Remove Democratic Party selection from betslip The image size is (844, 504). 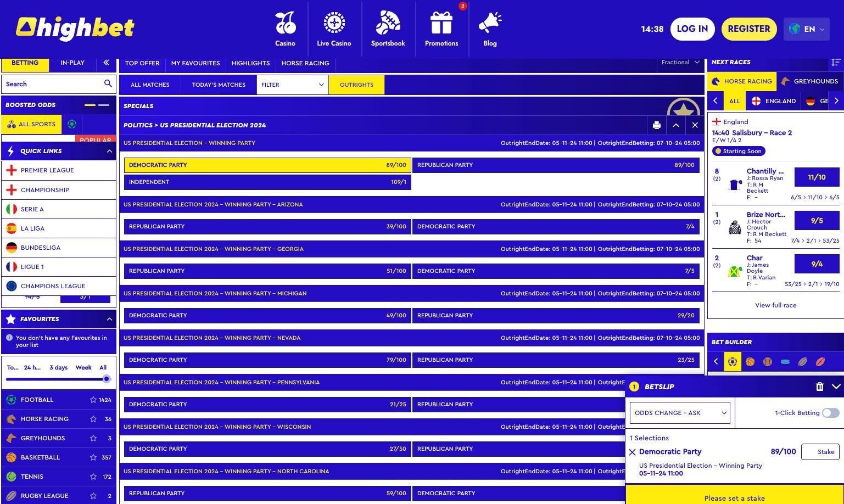tap(633, 452)
